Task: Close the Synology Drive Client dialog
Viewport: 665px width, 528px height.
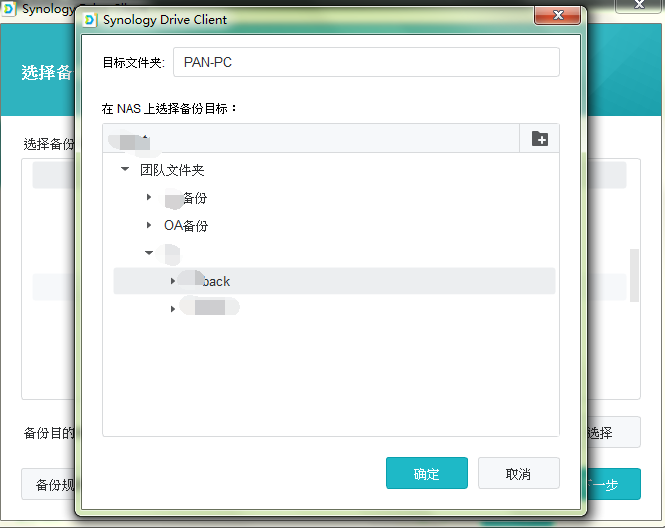Action: (x=557, y=15)
